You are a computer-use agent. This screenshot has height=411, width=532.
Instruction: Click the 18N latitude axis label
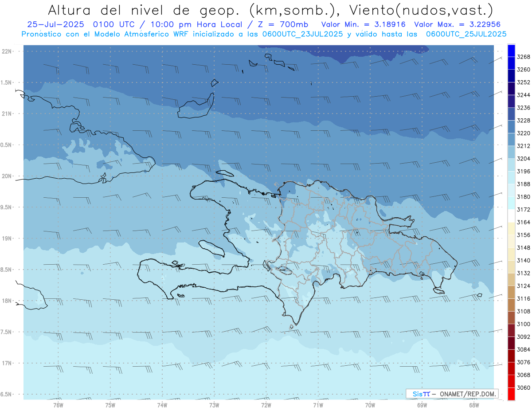click(x=8, y=301)
